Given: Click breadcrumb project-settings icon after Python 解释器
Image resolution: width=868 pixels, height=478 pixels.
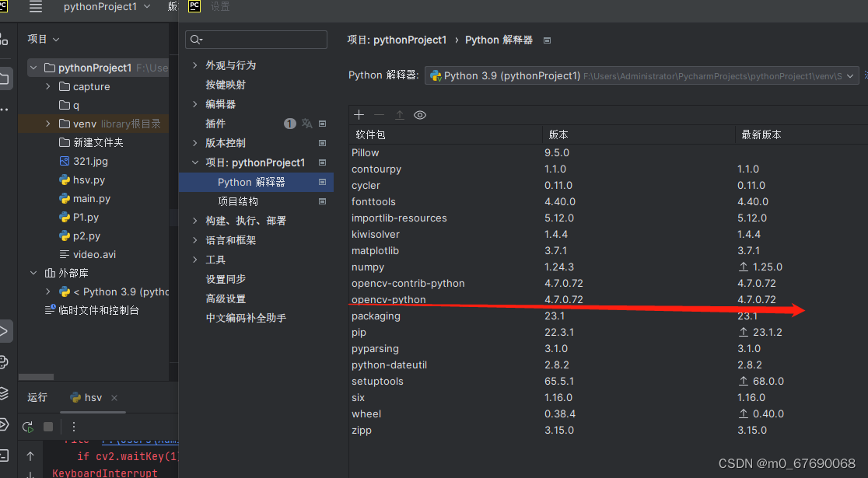Looking at the screenshot, I should [547, 40].
